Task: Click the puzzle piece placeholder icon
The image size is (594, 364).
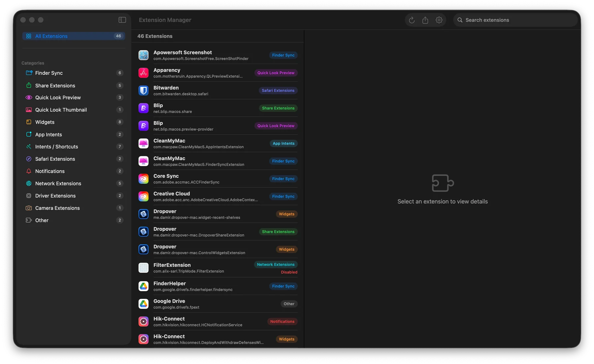Action: tap(443, 183)
